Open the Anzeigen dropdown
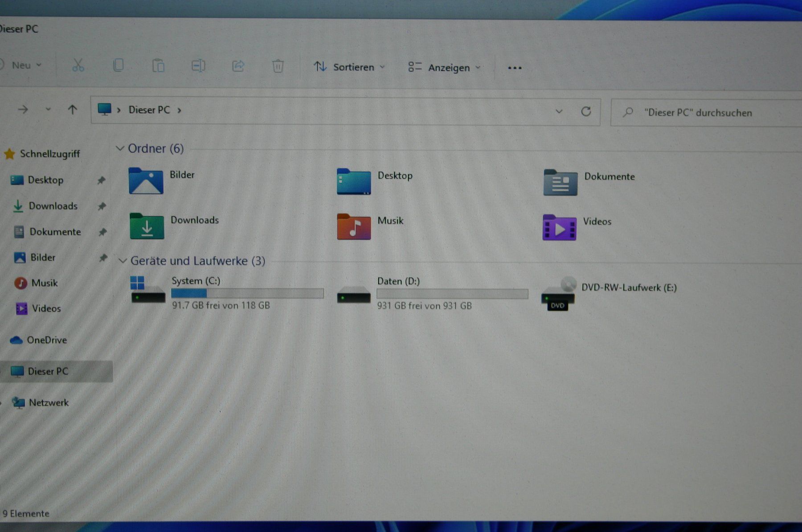Viewport: 802px width, 532px height. (445, 68)
